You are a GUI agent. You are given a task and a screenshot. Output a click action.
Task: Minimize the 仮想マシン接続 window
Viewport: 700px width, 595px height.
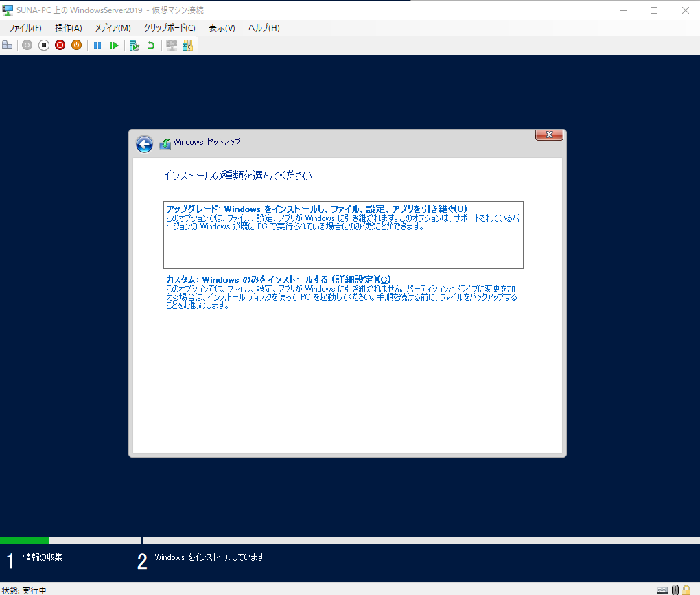click(x=623, y=10)
